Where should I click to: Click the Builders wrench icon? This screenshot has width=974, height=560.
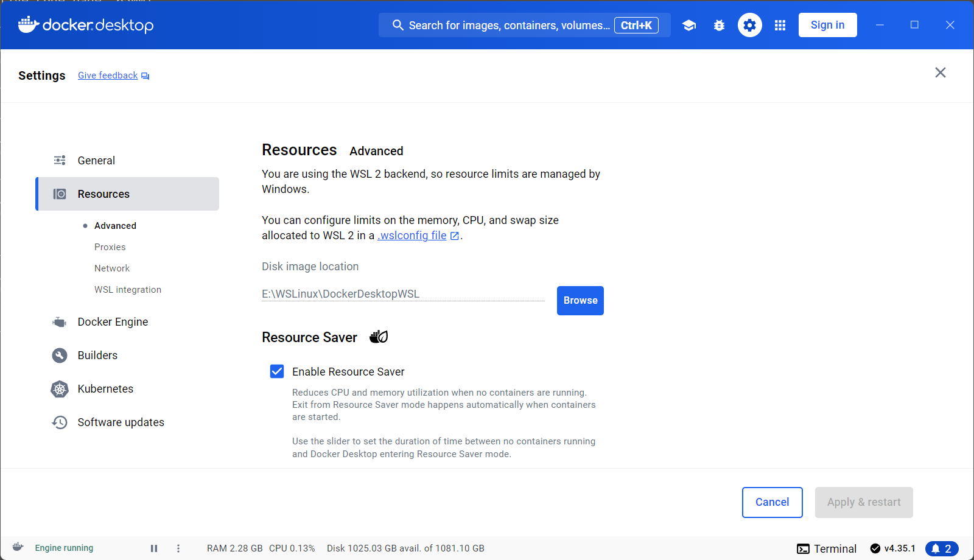point(60,355)
